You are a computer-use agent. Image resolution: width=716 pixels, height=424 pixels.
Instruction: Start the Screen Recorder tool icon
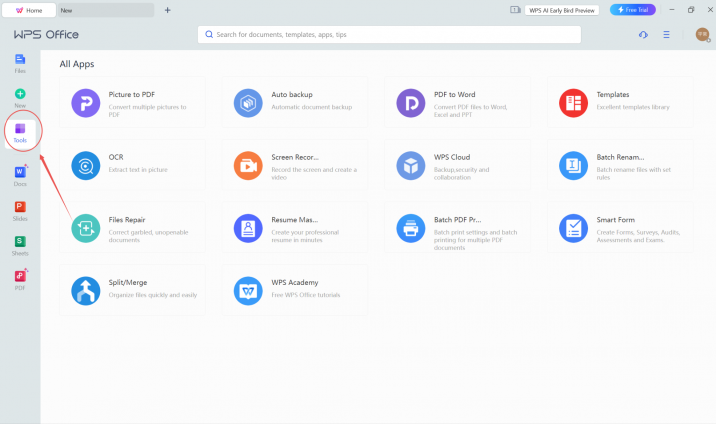(x=247, y=165)
